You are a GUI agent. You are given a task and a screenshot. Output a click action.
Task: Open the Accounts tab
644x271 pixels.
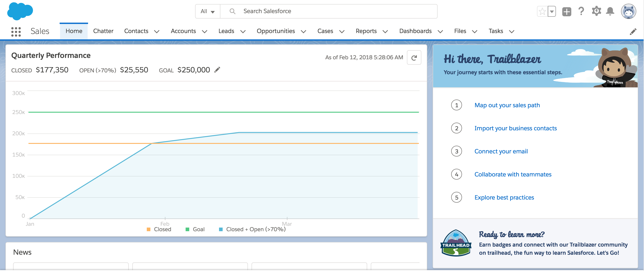point(183,31)
